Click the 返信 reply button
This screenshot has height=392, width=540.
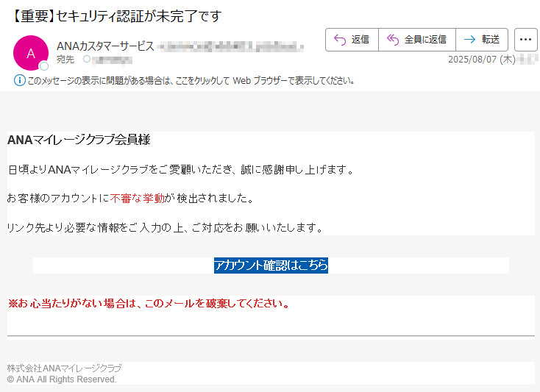(x=352, y=40)
